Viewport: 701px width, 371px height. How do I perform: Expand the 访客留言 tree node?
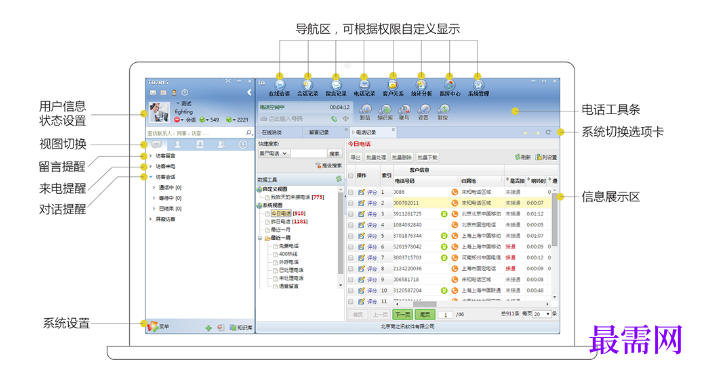coord(151,156)
